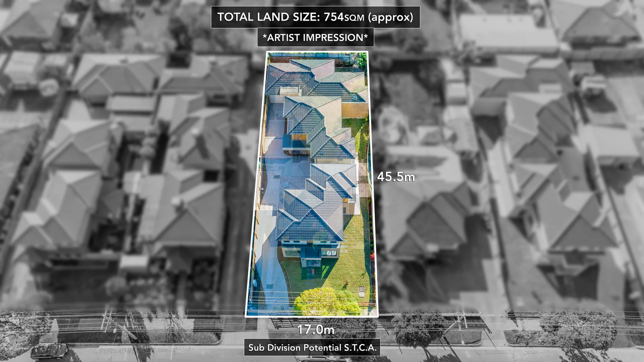Click the parked car on the street

pos(49,351)
